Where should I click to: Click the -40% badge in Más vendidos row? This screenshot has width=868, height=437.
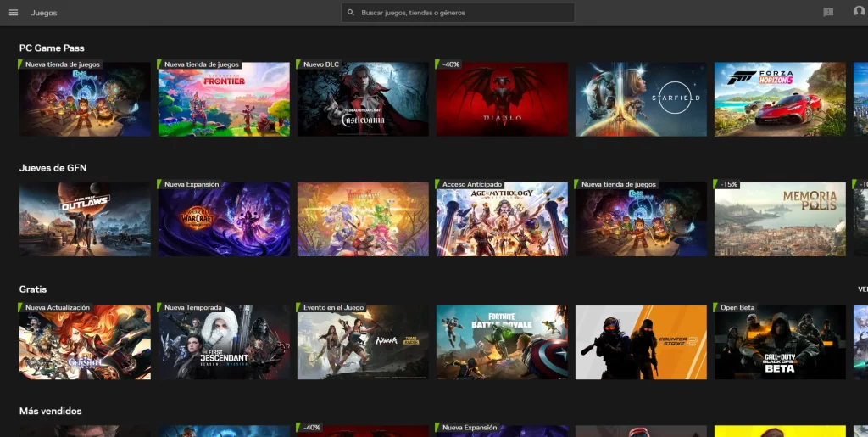click(310, 428)
